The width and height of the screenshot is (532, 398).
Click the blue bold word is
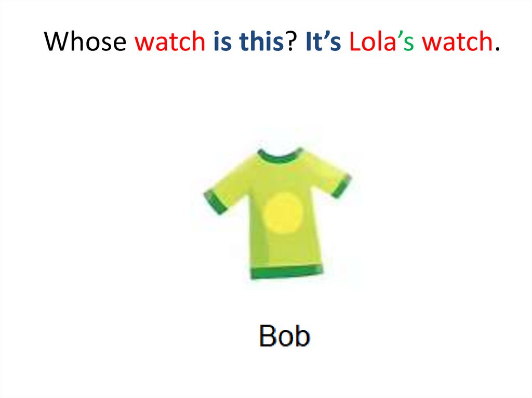tap(222, 42)
